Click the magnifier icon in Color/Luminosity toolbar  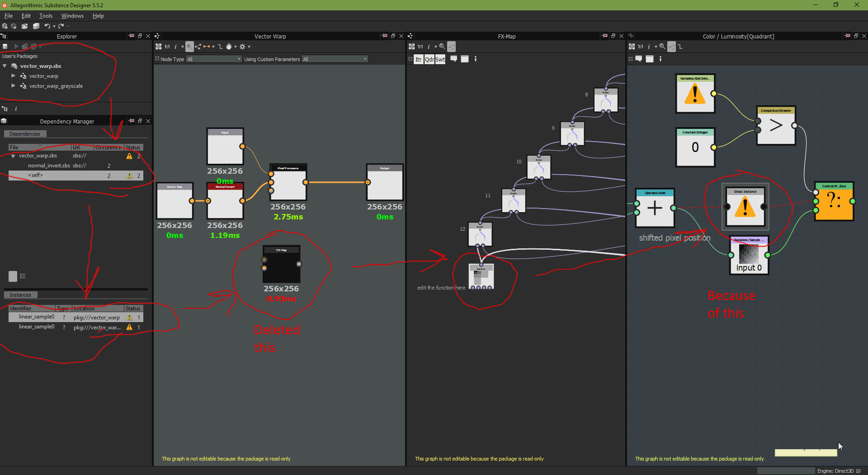click(x=662, y=47)
